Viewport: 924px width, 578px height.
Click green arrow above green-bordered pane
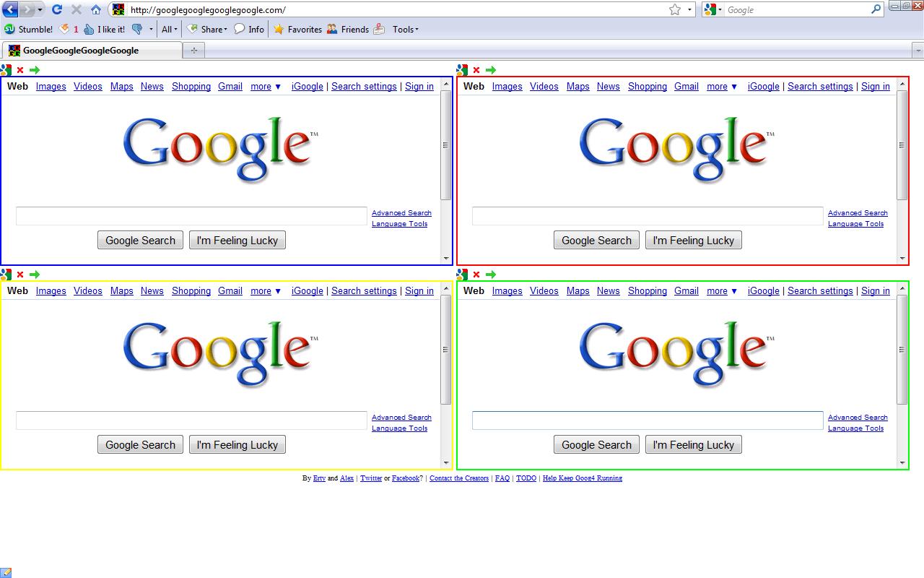(491, 275)
